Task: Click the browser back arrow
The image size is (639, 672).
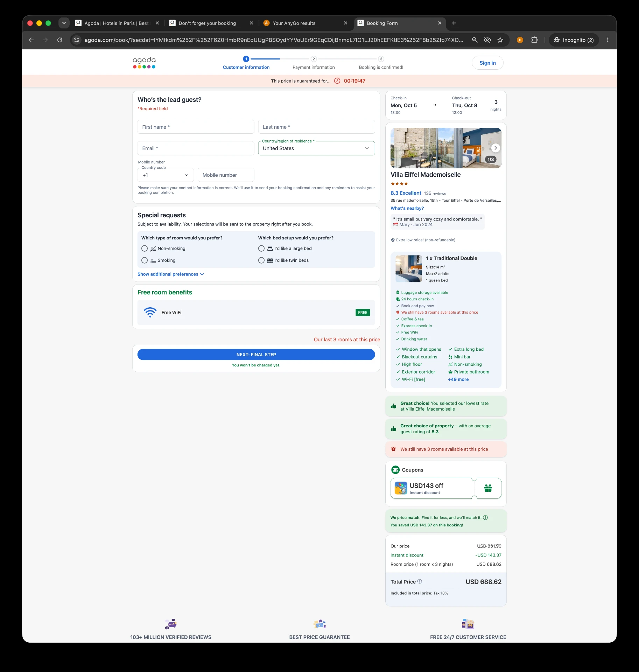Action: 31,40
